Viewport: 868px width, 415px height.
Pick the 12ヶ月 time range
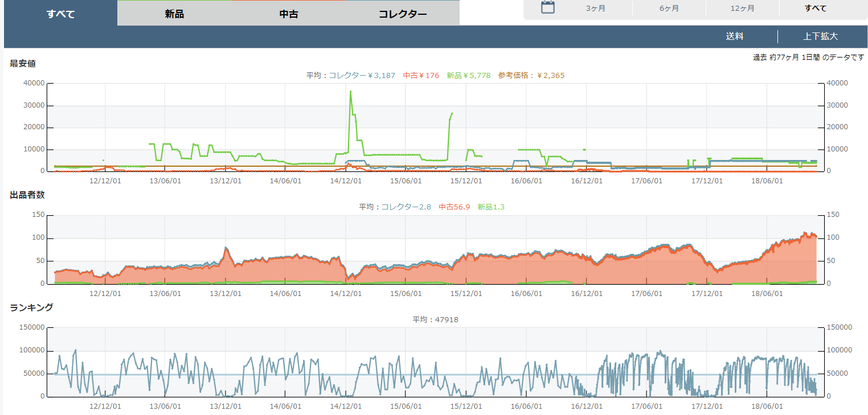click(x=742, y=9)
